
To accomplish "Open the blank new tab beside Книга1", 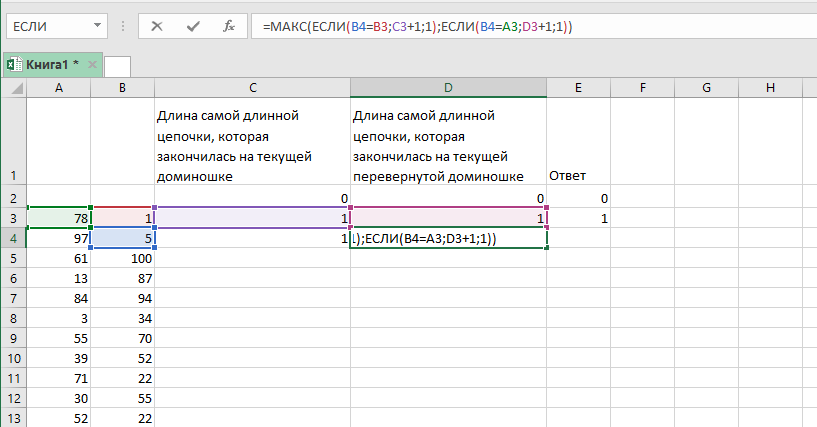I will tap(118, 65).
